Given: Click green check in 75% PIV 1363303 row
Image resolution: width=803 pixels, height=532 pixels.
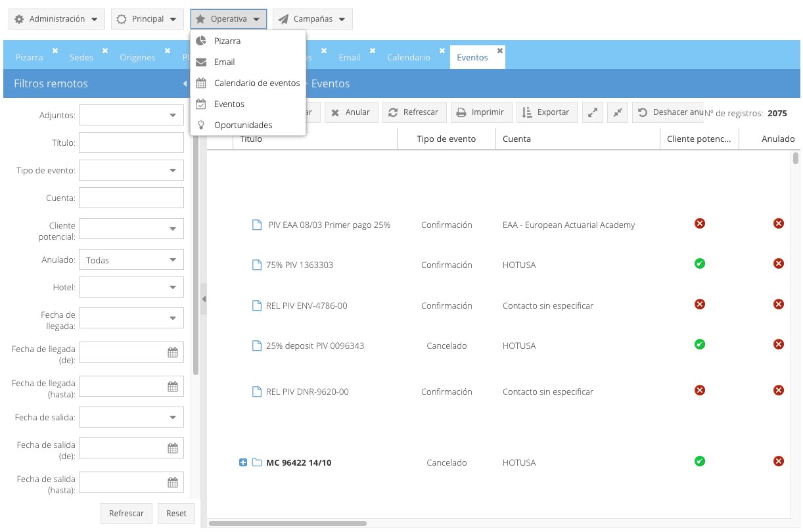Looking at the screenshot, I should tap(700, 263).
